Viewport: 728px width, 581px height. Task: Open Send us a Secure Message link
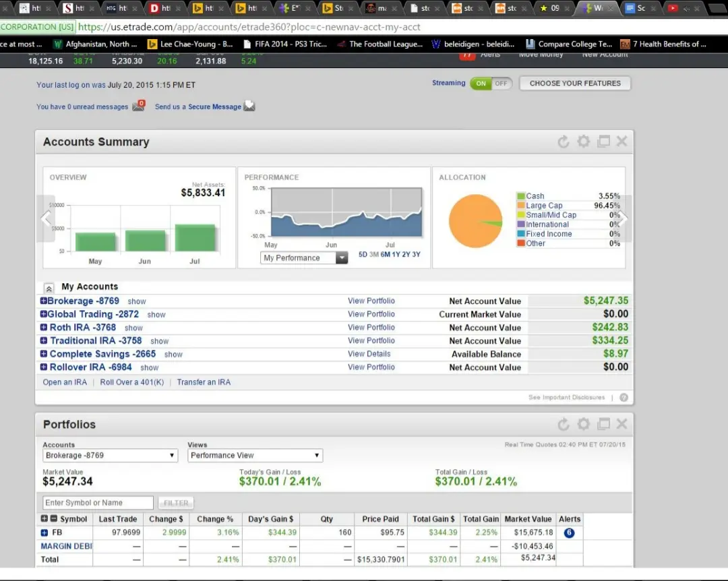(x=198, y=106)
